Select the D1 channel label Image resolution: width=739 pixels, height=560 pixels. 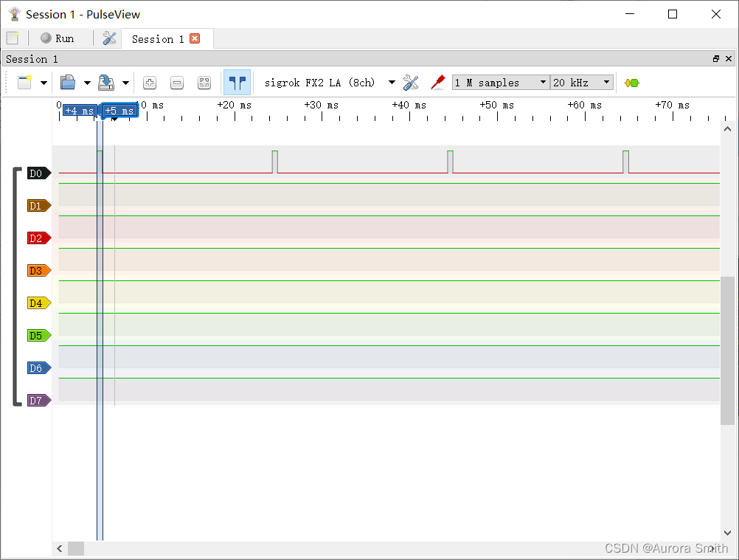click(x=39, y=206)
